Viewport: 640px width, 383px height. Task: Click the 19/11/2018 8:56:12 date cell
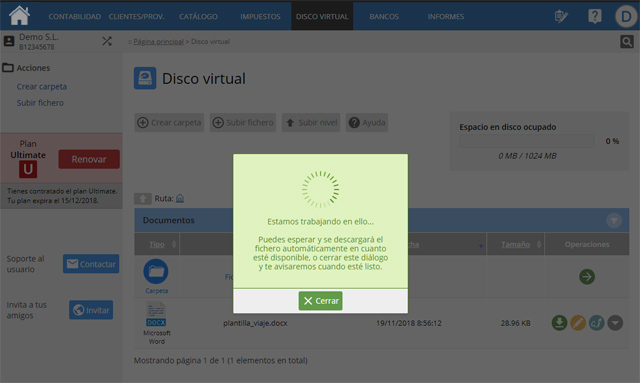tap(409, 323)
